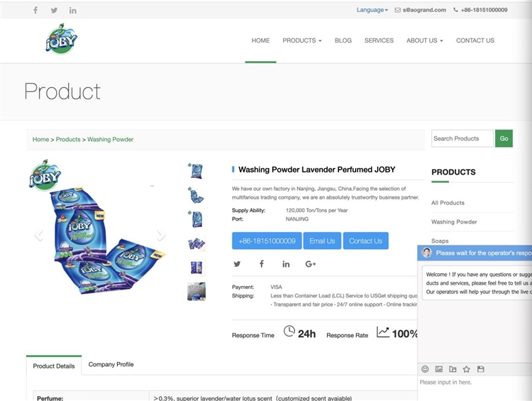
Task: Share product via Google Plus icon
Action: [x=310, y=264]
